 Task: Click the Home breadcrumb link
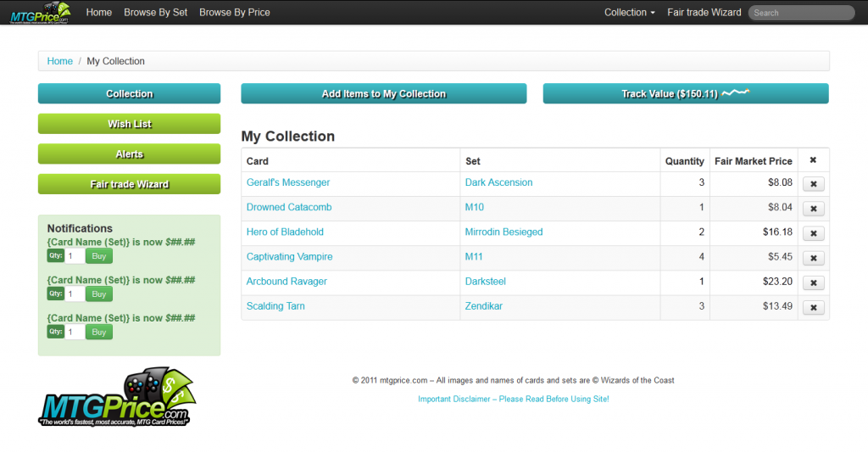[60, 61]
